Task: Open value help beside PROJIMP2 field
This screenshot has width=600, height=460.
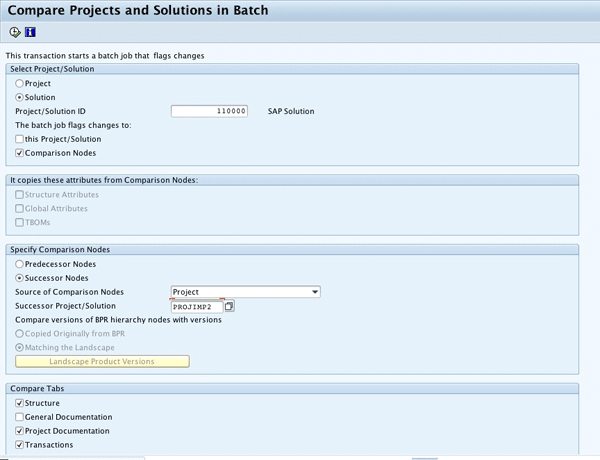Action: point(230,306)
